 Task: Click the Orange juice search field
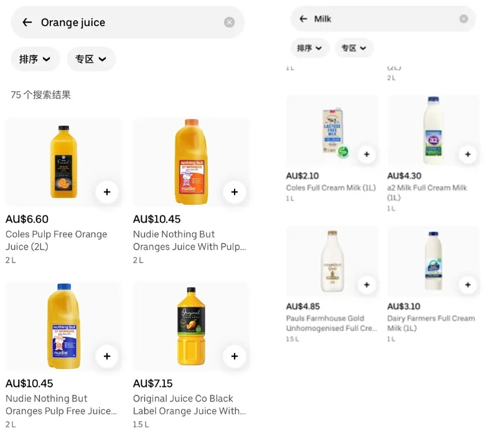124,22
